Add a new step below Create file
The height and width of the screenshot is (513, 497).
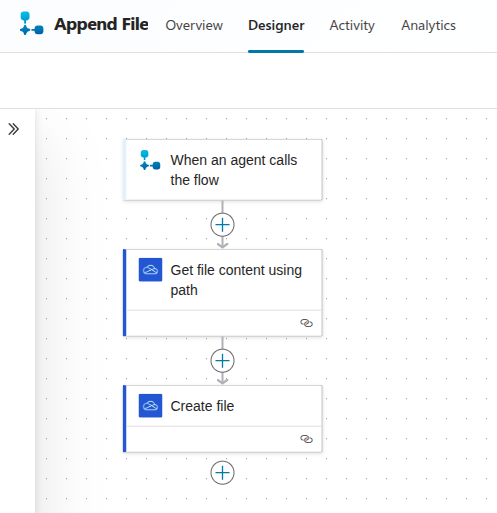222,473
